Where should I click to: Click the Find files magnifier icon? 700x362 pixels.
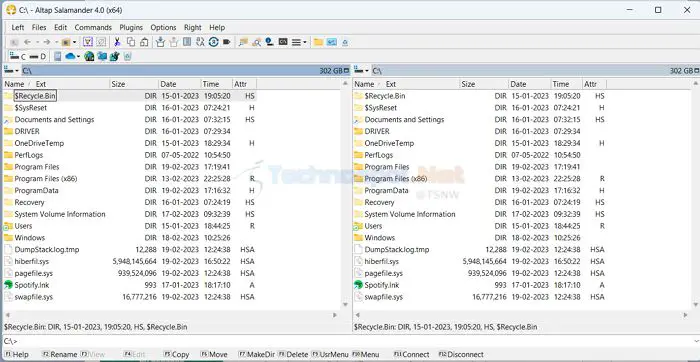[256, 42]
